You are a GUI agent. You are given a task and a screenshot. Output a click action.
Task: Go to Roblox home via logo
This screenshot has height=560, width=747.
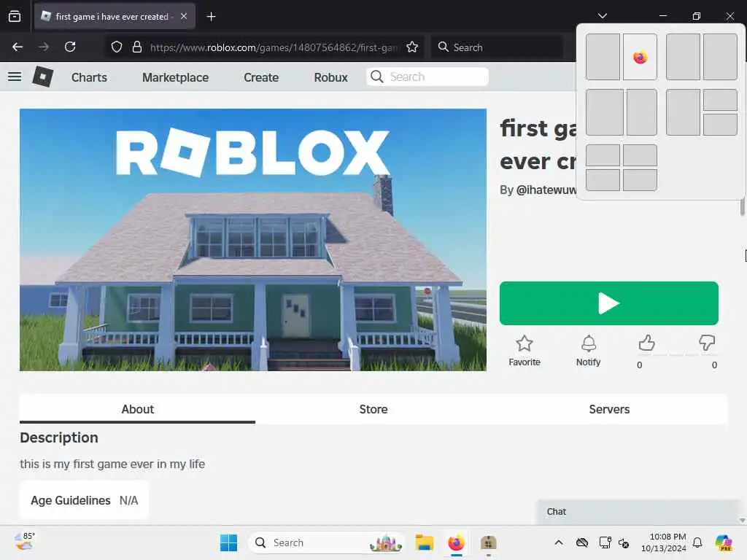tap(42, 77)
